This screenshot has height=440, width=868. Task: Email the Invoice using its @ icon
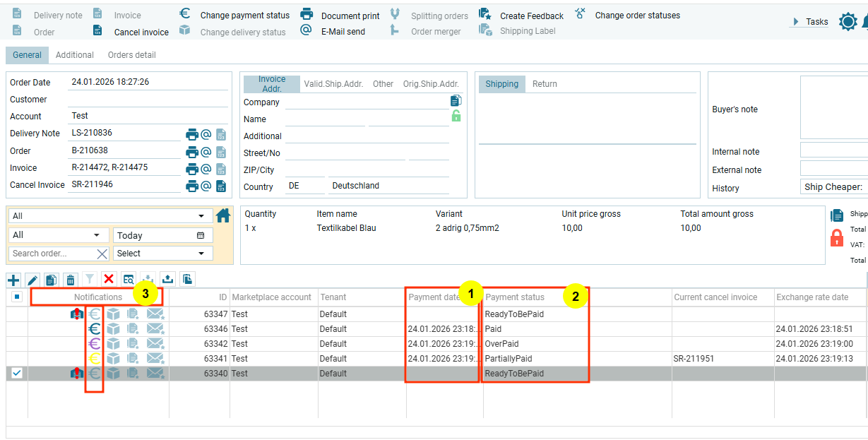(206, 169)
